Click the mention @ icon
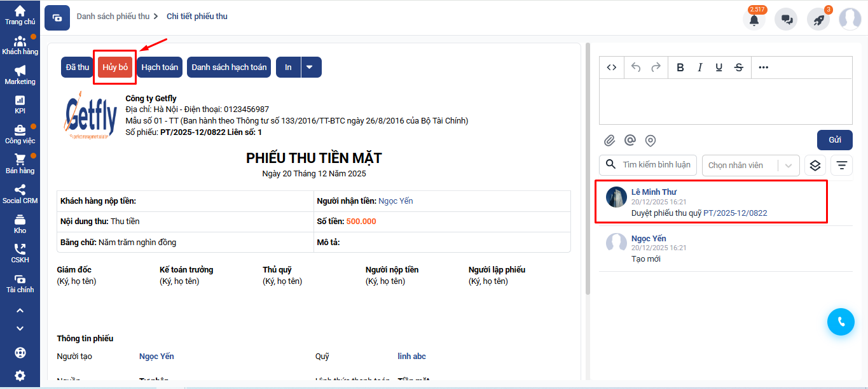 (x=630, y=141)
